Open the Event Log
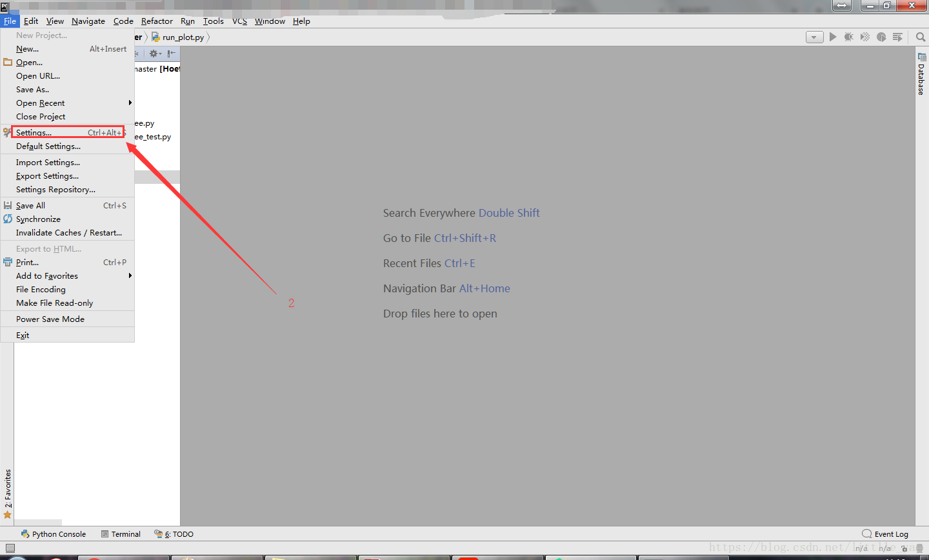 click(x=890, y=534)
